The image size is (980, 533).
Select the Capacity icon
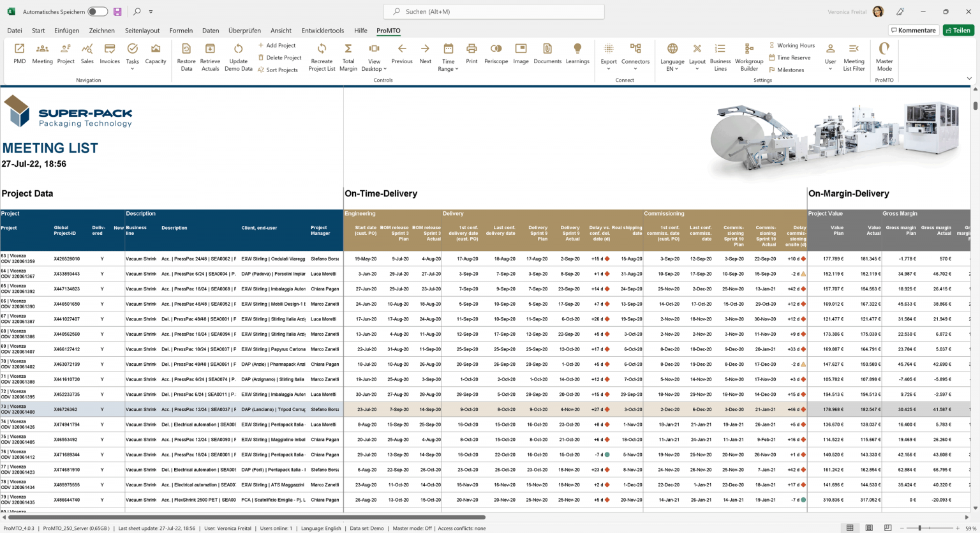[x=155, y=54]
